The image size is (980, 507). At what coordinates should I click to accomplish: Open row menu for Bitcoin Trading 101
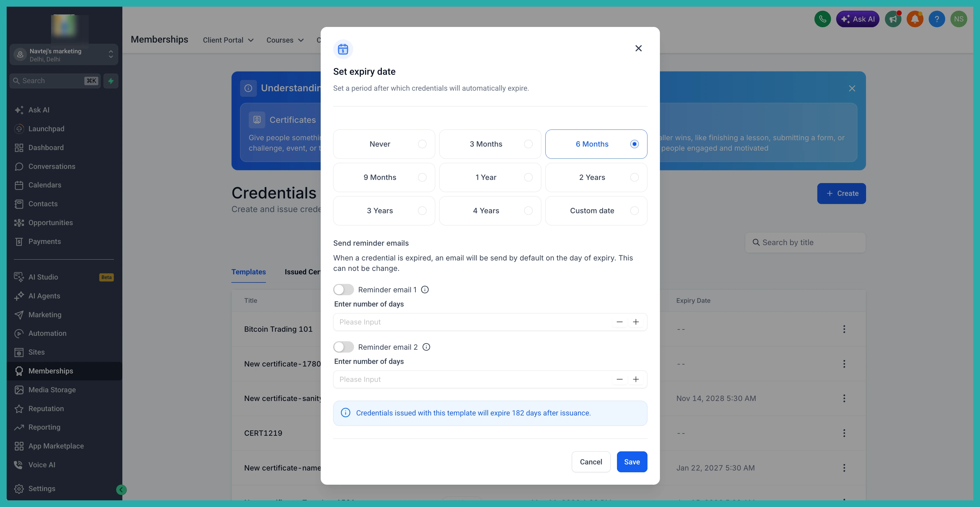[844, 329]
